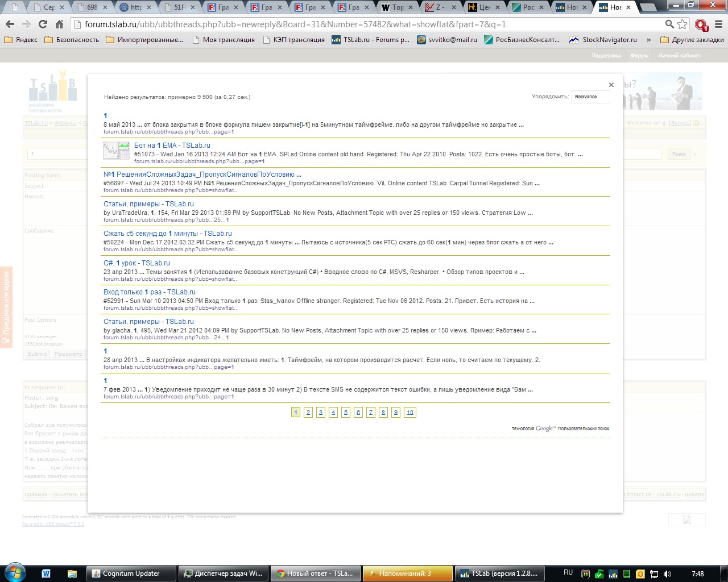This screenshot has width=728, height=582.
Task: Open the Другие закладки bookmarks folder
Action: coord(692,40)
